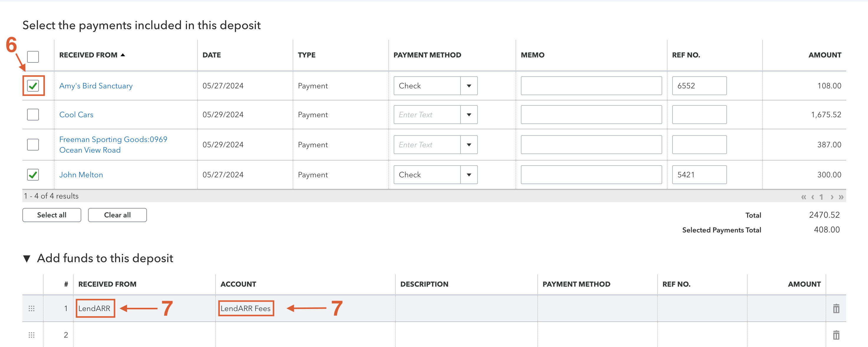Uncheck the John Melton payment

tap(33, 174)
